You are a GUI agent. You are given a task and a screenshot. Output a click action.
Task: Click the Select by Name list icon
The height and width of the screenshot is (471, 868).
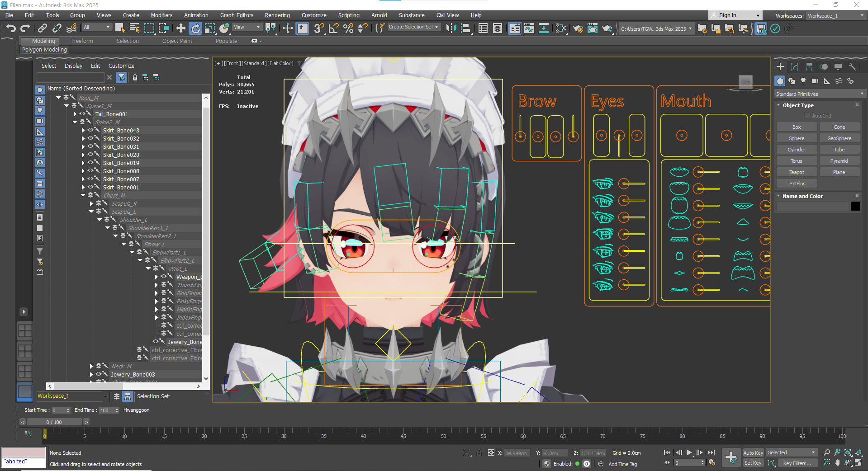click(x=134, y=28)
